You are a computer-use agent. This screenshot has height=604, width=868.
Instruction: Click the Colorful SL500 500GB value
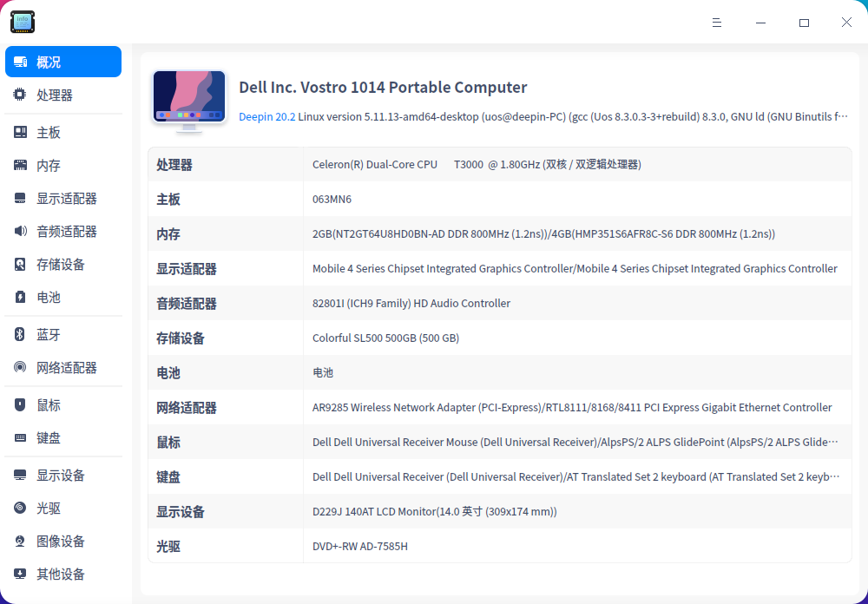click(386, 338)
